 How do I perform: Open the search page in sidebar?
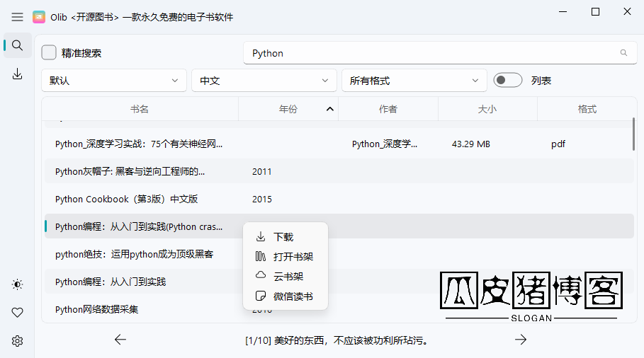pos(17,45)
